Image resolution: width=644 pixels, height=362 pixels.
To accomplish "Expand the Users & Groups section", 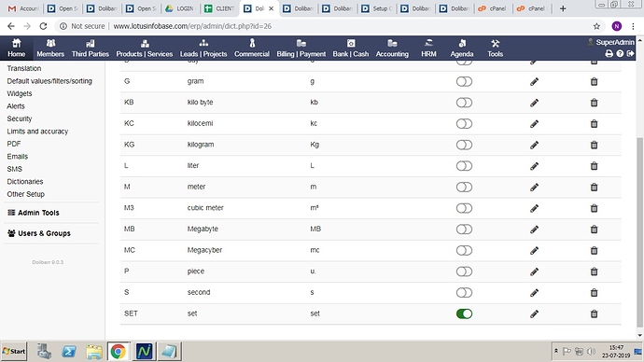I will (39, 233).
